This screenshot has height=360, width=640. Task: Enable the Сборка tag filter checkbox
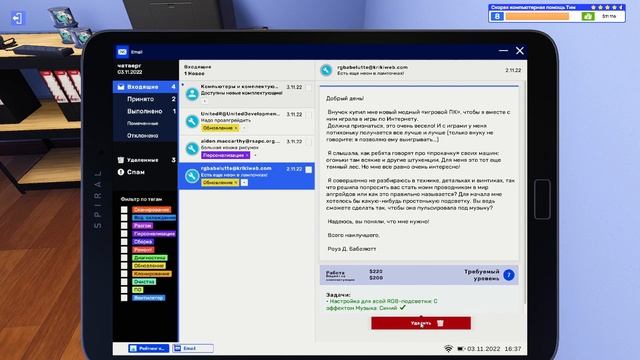pos(124,242)
